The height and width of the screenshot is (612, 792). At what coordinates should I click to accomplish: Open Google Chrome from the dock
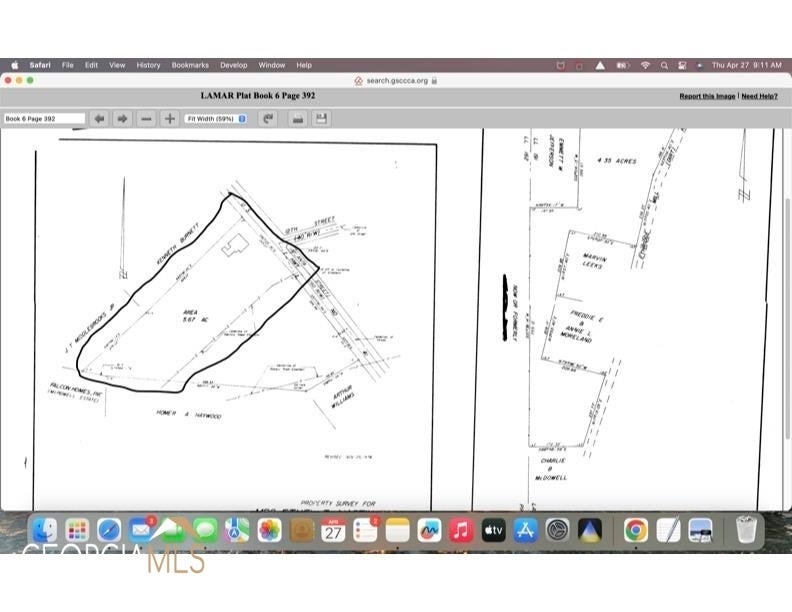point(636,530)
